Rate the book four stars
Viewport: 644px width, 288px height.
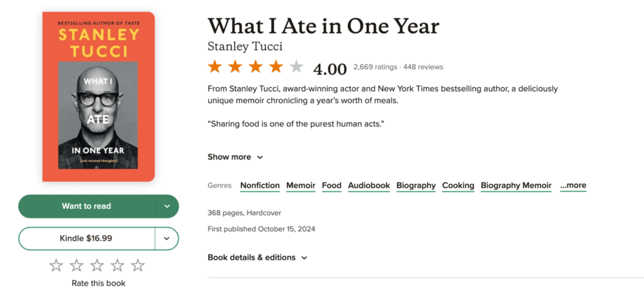[118, 265]
